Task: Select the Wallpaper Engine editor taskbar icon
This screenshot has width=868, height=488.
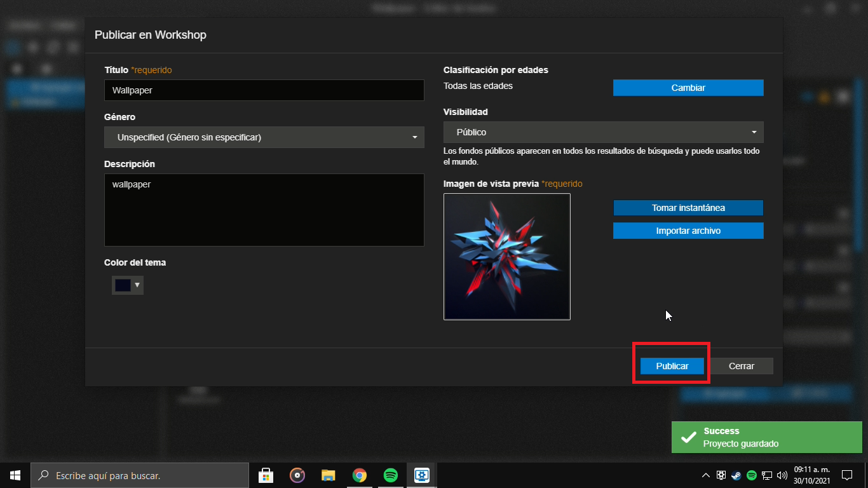Action: (422, 475)
